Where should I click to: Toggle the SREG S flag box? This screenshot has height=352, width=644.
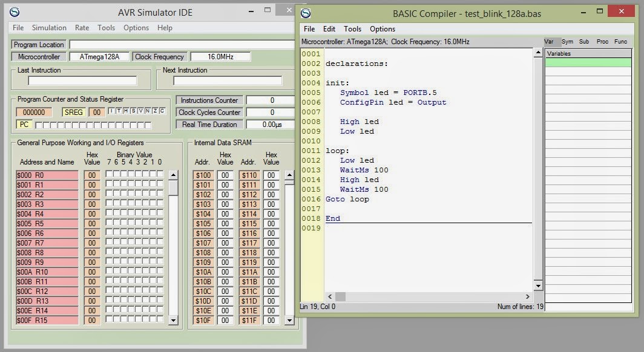click(133, 111)
